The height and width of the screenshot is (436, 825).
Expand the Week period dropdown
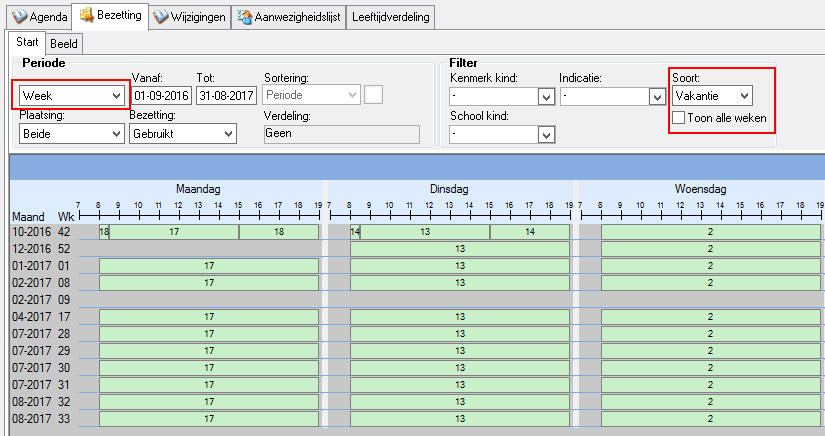117,96
